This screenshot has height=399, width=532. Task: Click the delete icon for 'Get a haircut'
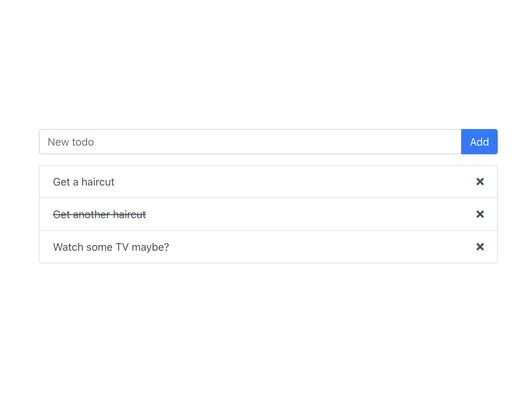[480, 182]
